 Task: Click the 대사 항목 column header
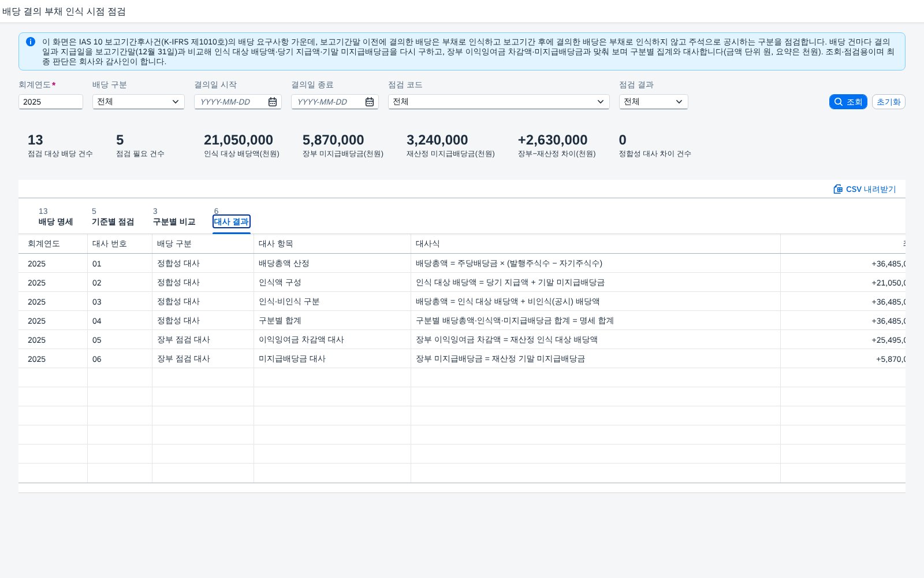[332, 244]
